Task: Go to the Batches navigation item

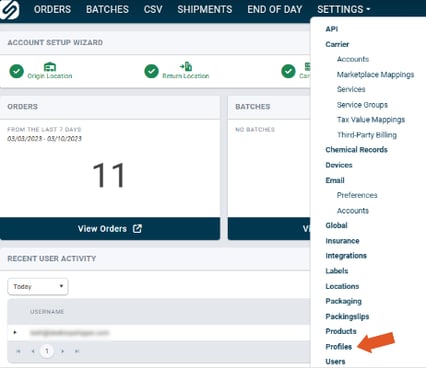Action: click(107, 9)
